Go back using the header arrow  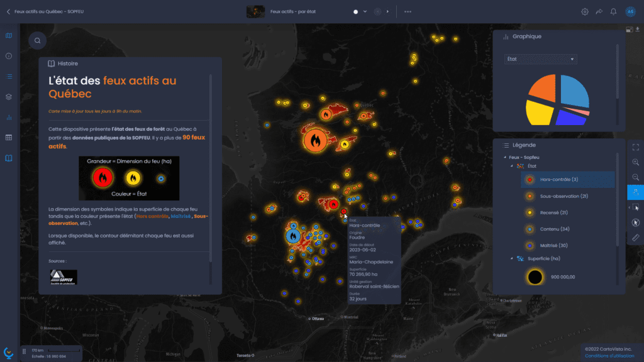tap(8, 11)
